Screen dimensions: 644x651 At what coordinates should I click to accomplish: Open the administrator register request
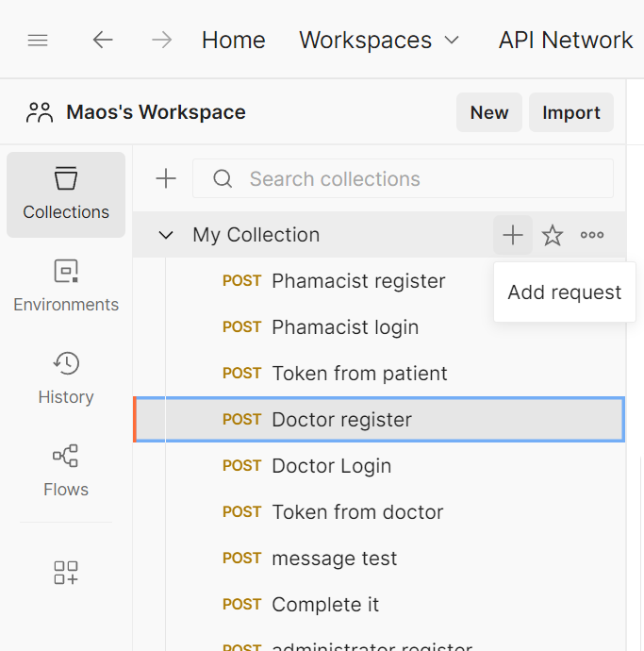click(x=379, y=645)
